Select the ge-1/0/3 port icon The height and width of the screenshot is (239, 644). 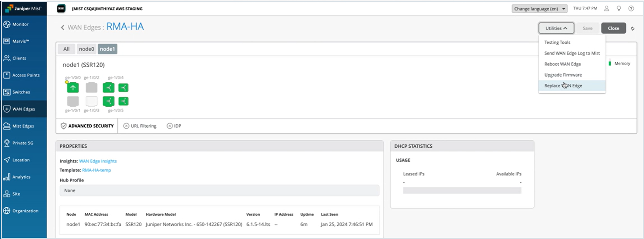92,101
